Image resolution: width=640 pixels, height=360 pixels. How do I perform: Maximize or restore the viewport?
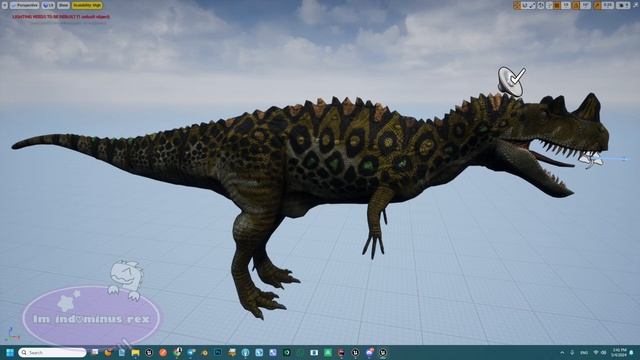click(636, 5)
